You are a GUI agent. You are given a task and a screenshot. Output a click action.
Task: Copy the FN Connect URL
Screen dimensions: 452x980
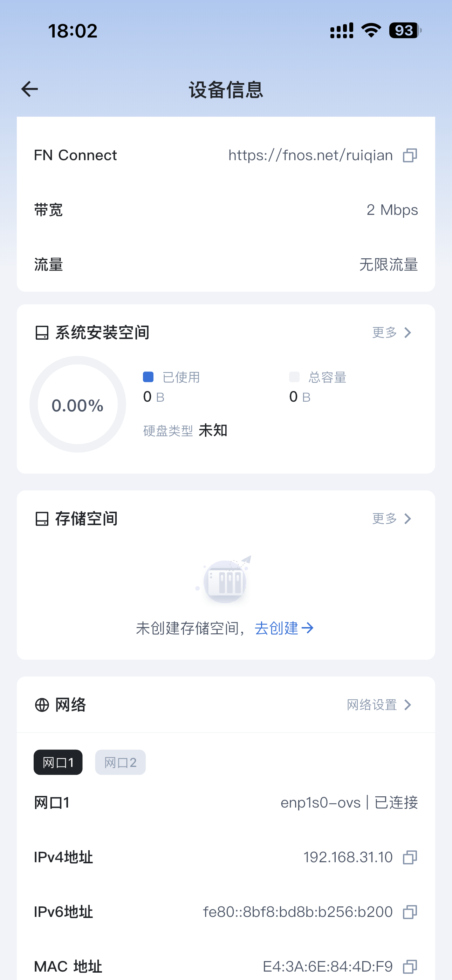(410, 155)
